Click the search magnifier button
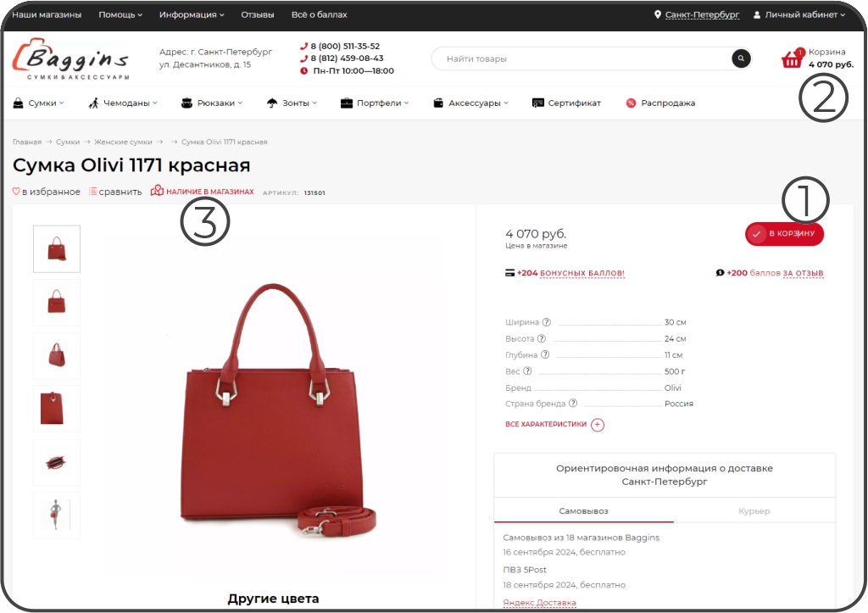 point(741,59)
